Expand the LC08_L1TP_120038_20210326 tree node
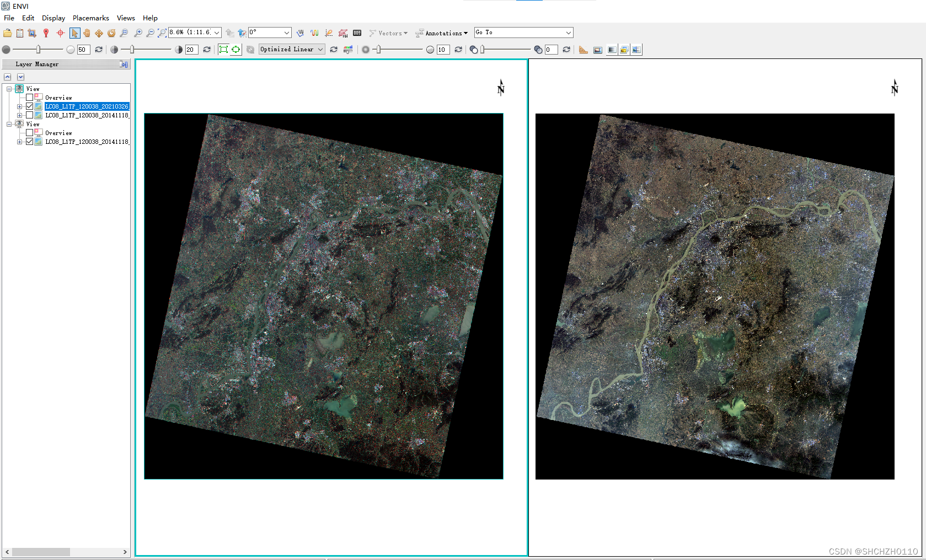The image size is (926, 560). [18, 106]
